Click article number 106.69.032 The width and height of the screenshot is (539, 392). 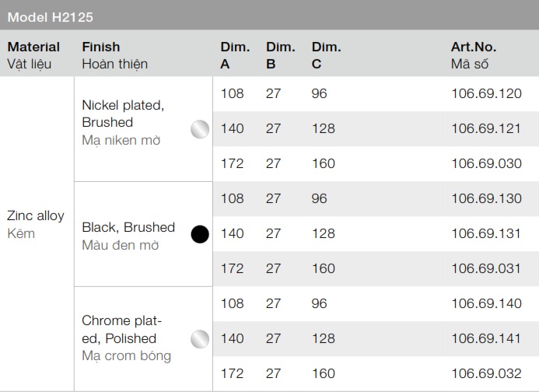pos(486,373)
